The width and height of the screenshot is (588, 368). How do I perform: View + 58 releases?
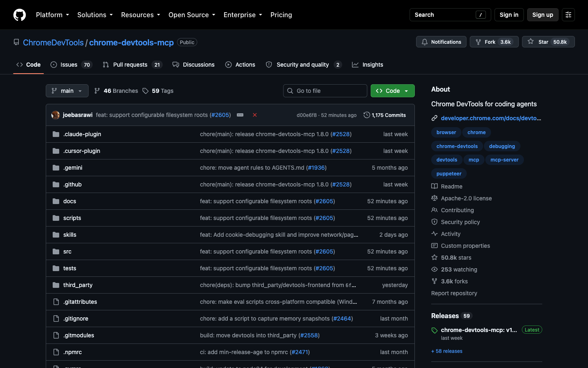point(447,351)
